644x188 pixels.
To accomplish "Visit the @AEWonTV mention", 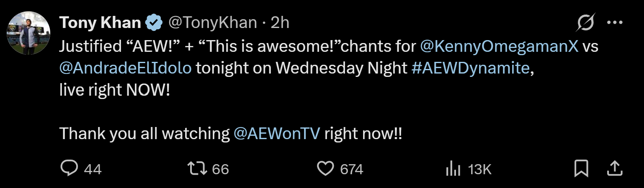I will pyautogui.click(x=276, y=133).
